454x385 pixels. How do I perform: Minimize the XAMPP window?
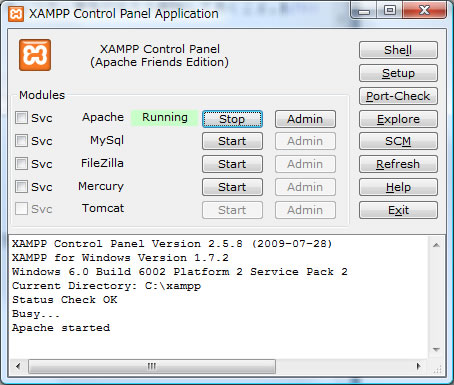[x=364, y=11]
